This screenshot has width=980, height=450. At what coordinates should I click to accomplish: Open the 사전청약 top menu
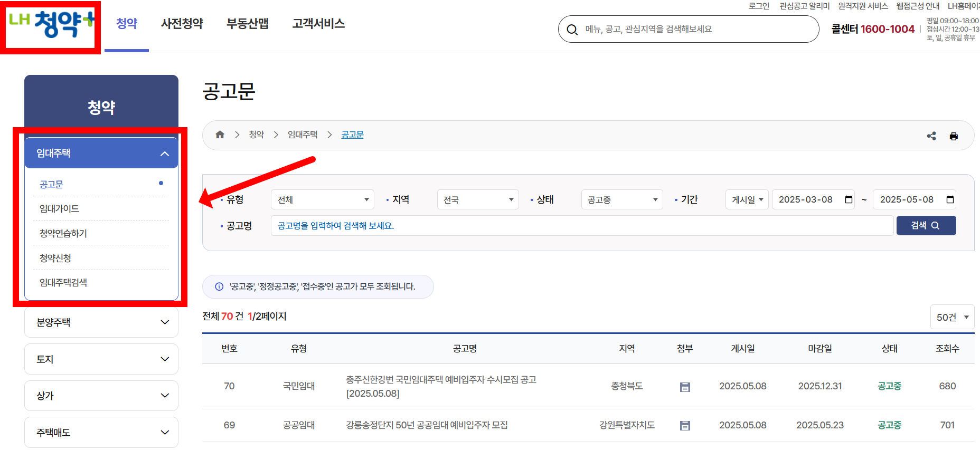182,24
